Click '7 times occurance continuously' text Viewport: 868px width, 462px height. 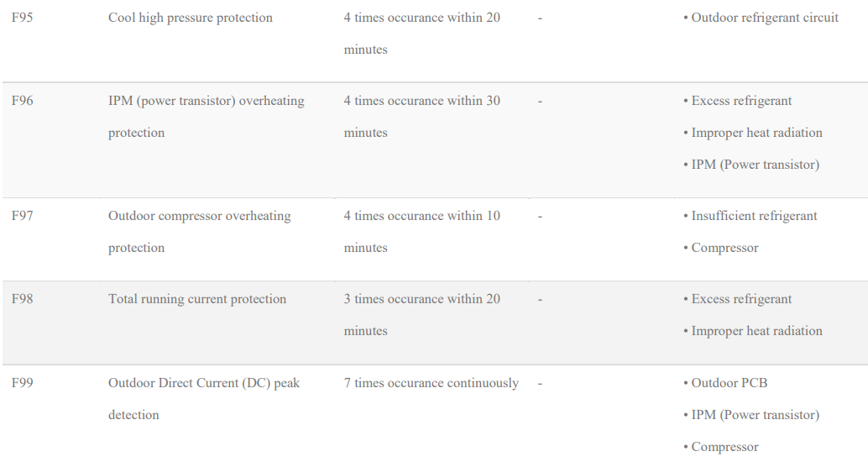431,383
